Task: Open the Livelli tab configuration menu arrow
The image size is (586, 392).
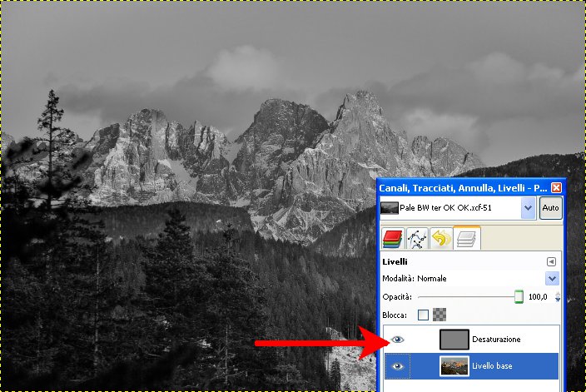Action: coord(551,261)
